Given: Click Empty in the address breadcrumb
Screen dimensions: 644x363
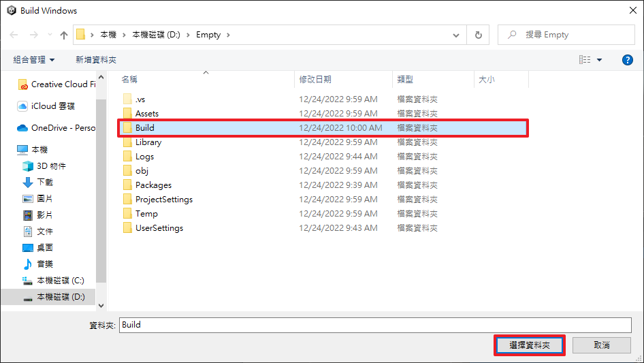Looking at the screenshot, I should 208,35.
